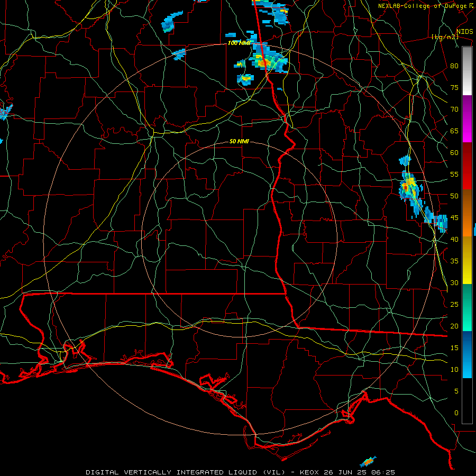This screenshot has height=476, width=476.
Task: Click the color scale value 0
Action: 456,413
